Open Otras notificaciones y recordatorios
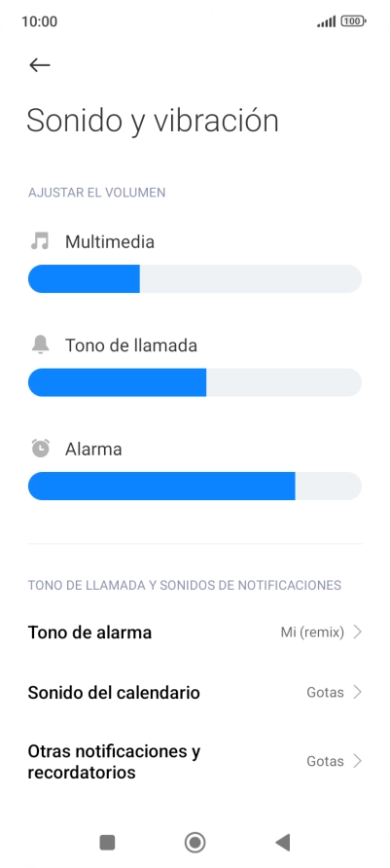This screenshot has height=868, width=390. pyautogui.click(x=195, y=761)
